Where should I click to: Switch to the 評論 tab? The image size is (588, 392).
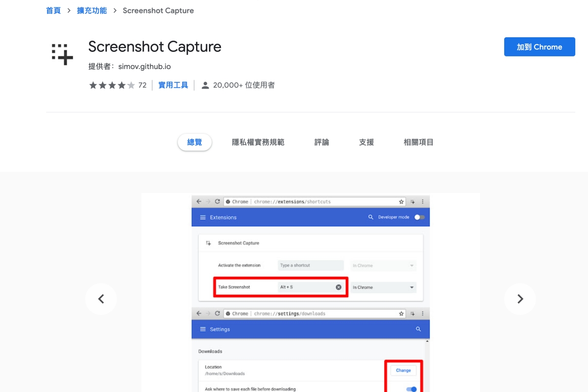321,142
